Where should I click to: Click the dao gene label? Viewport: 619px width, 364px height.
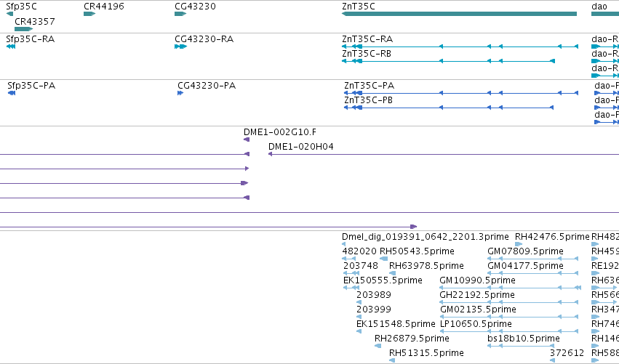pyautogui.click(x=599, y=7)
